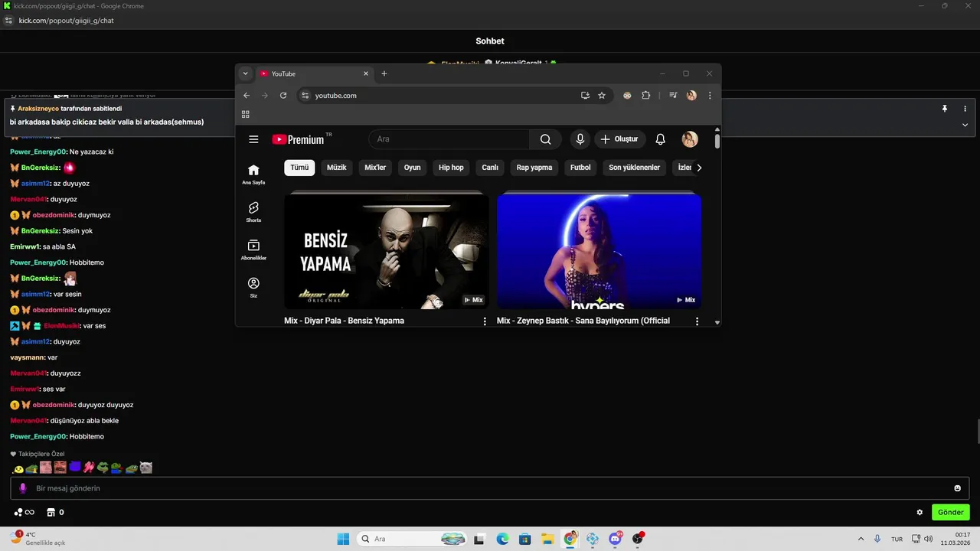Viewport: 980px width, 551px height.
Task: Select the Mix'ler filter chip
Action: click(375, 168)
